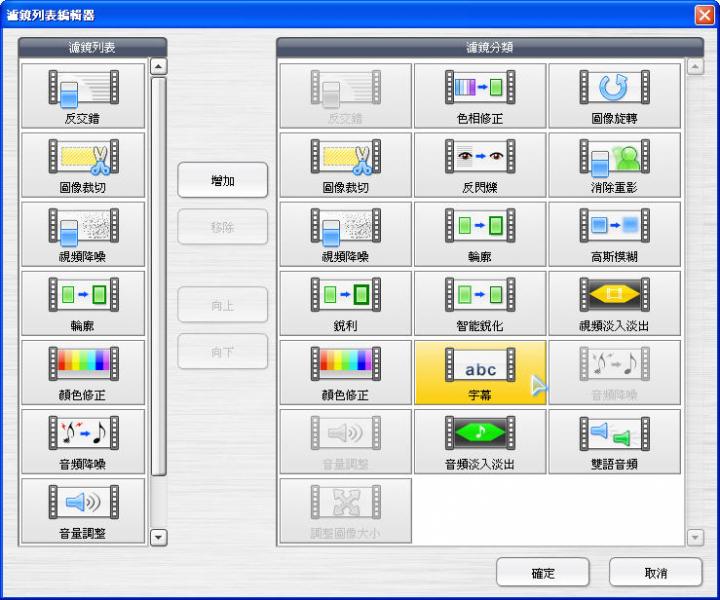Screen dimensions: 720x600
Task: Select 音量調整 in the left filter list
Action: 83,511
